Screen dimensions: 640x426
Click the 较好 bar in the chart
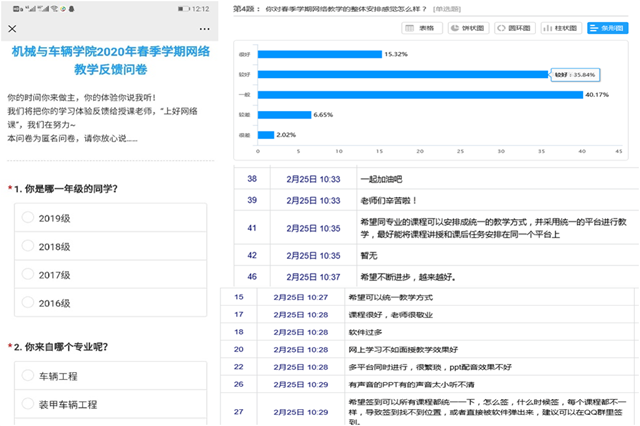coord(400,74)
